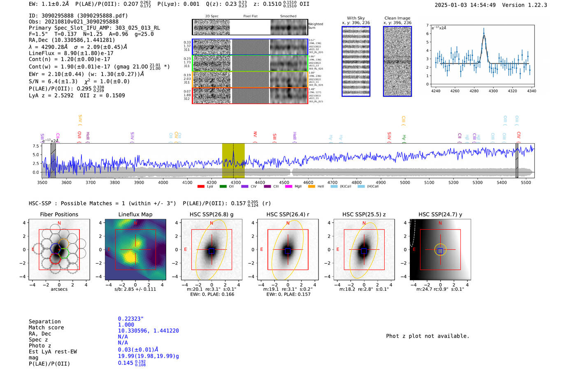576x392 pixels.
Task: Click the separation value 0.22323"
Action: tap(131, 319)
